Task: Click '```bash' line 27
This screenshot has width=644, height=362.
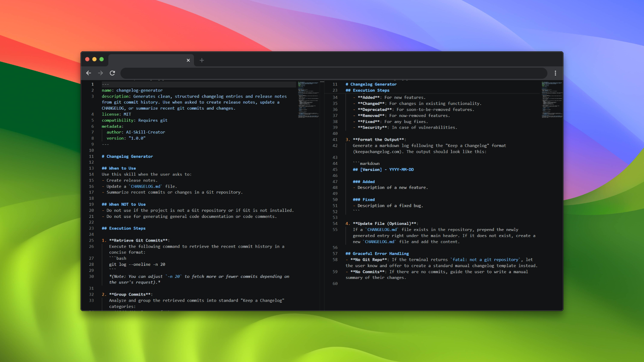Action: click(x=118, y=259)
